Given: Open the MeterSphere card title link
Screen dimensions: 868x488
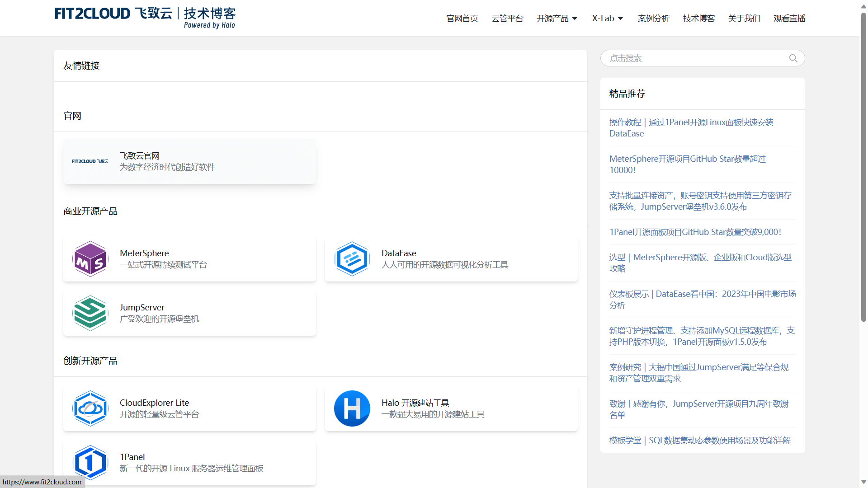Looking at the screenshot, I should click(x=144, y=253).
